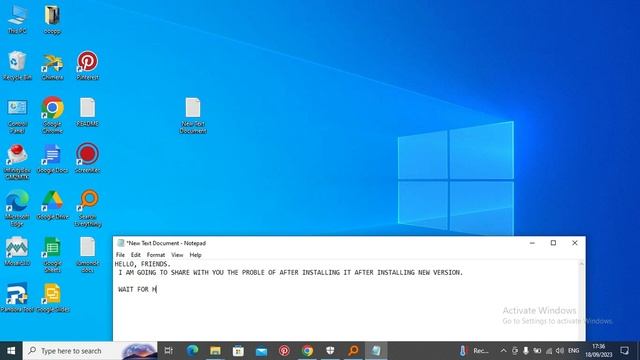Open the notification Action Center
This screenshot has height=360, width=640.
[624, 351]
